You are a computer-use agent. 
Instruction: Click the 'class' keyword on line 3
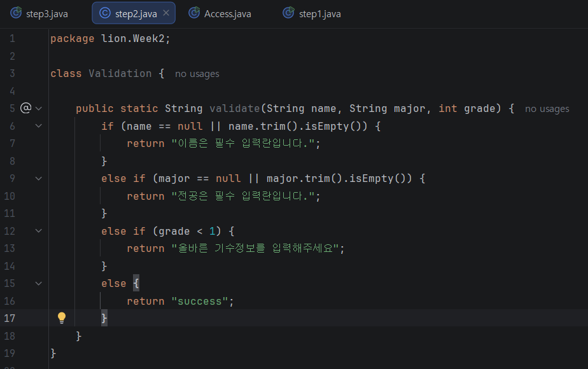click(66, 74)
